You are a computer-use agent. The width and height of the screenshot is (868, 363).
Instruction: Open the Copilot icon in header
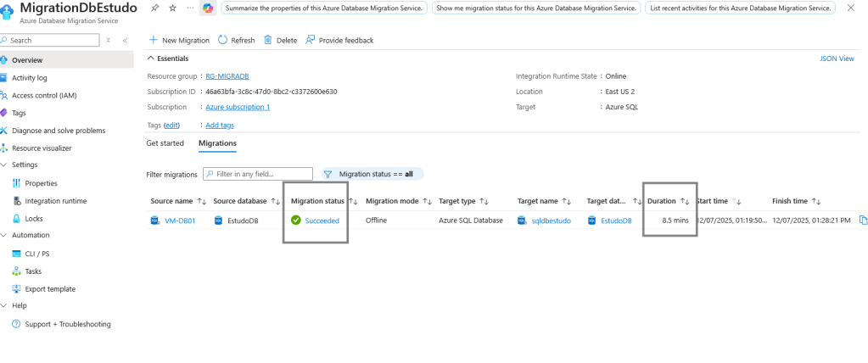click(x=207, y=8)
